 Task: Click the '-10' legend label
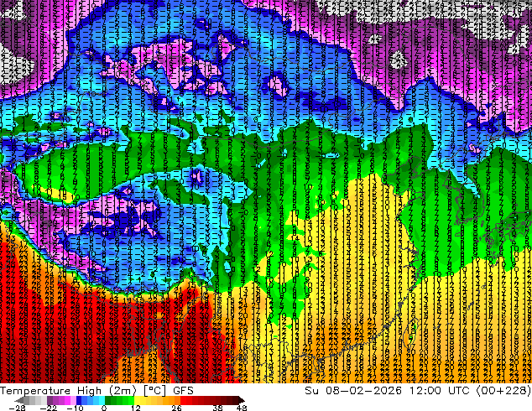click(76, 408)
